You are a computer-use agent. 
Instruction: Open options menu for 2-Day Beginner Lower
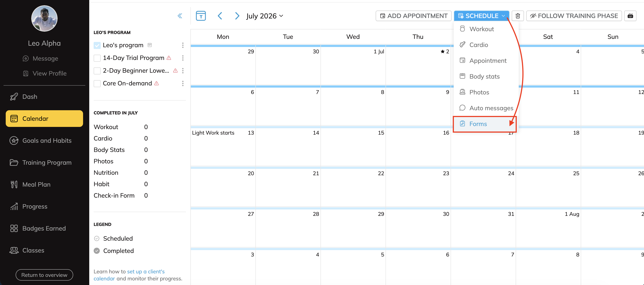point(183,71)
